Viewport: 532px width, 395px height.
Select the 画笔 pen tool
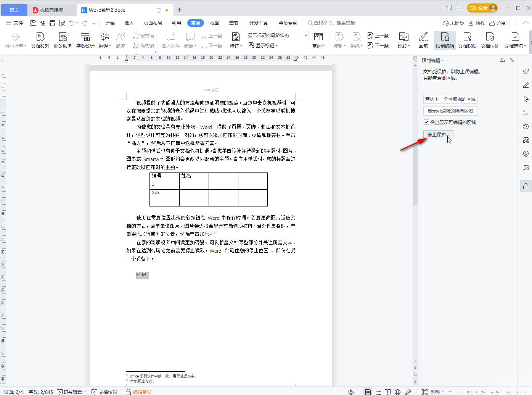423,40
